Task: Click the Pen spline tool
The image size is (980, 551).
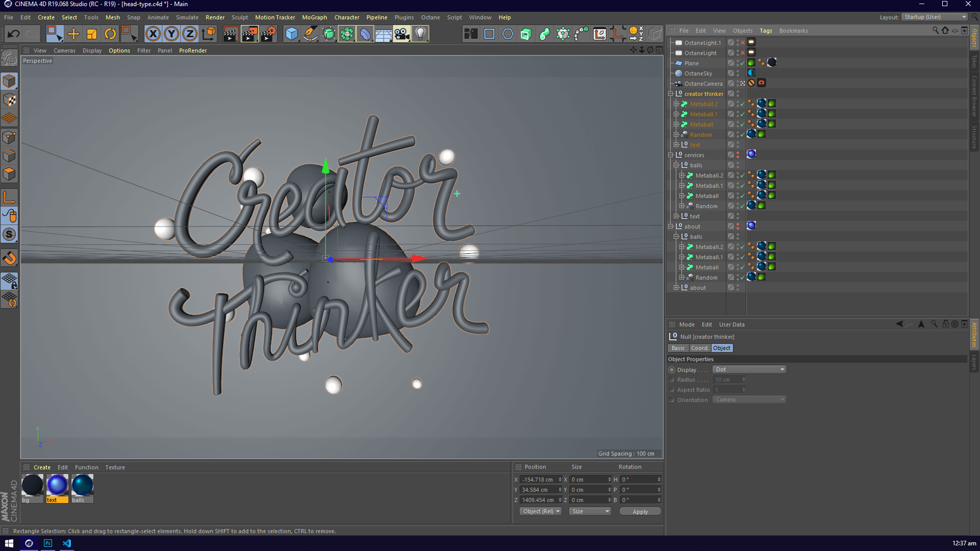Action: coord(310,34)
